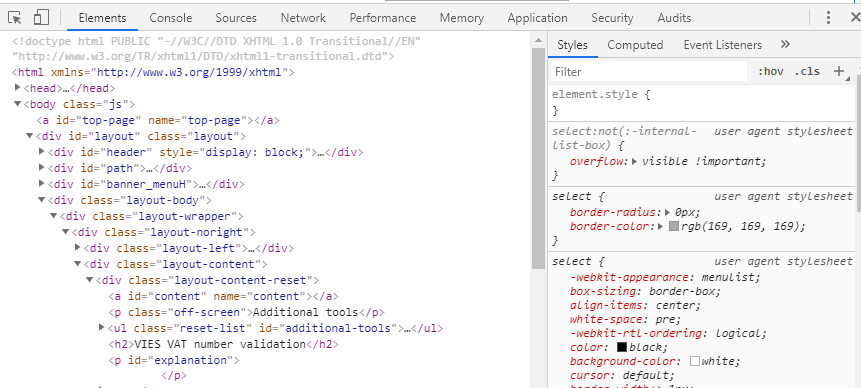Collapse the layout-body div node
861x388 pixels.
pos(42,200)
